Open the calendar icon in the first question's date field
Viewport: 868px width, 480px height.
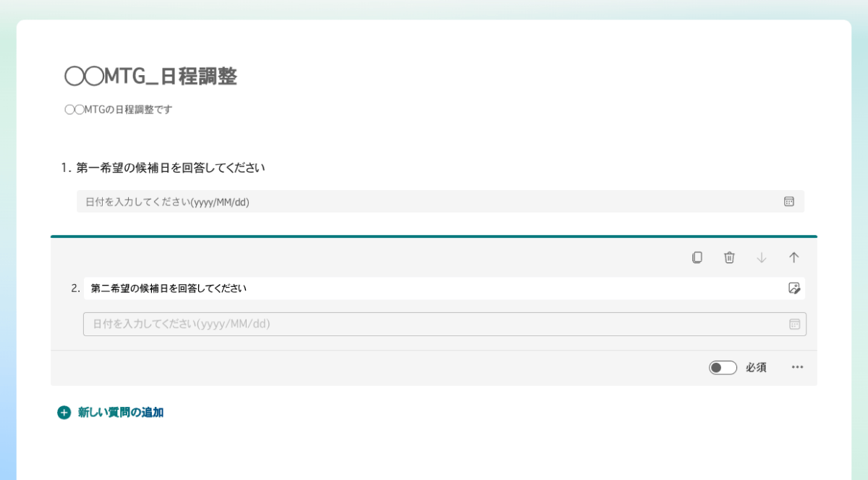(x=789, y=202)
